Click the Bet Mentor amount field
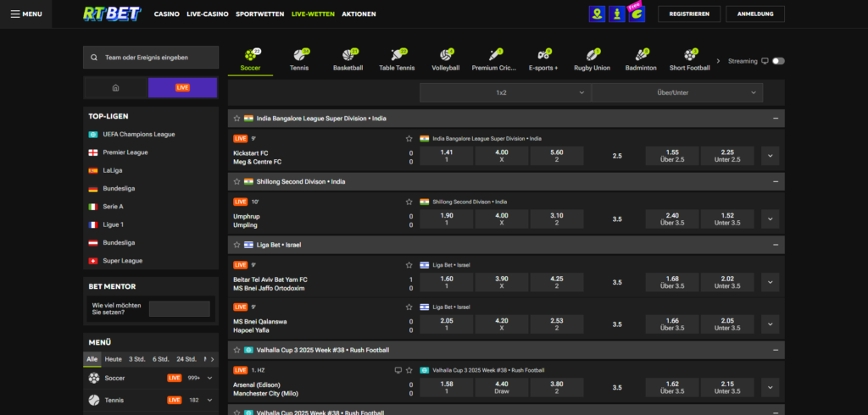The image size is (868, 415). click(179, 308)
